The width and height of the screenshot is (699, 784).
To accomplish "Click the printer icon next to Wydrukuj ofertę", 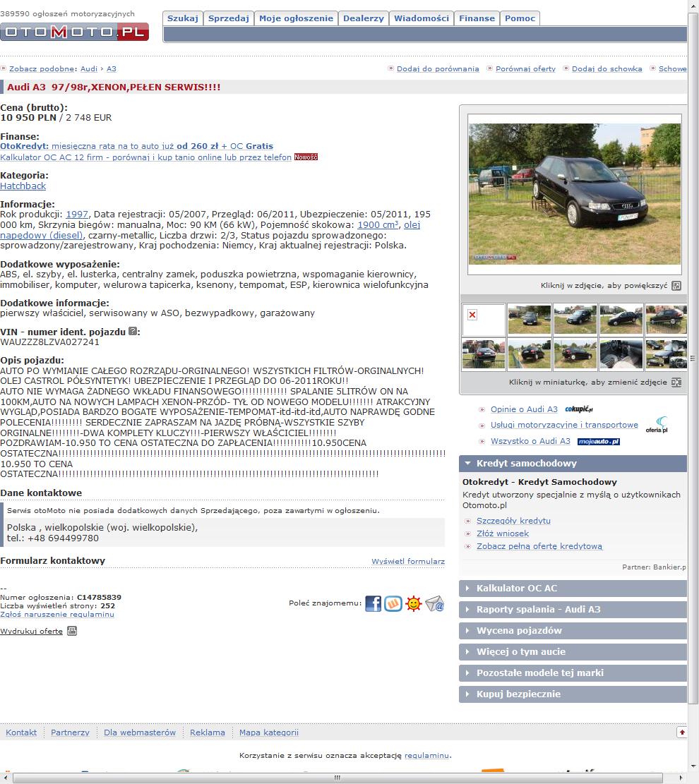I will click(x=72, y=631).
